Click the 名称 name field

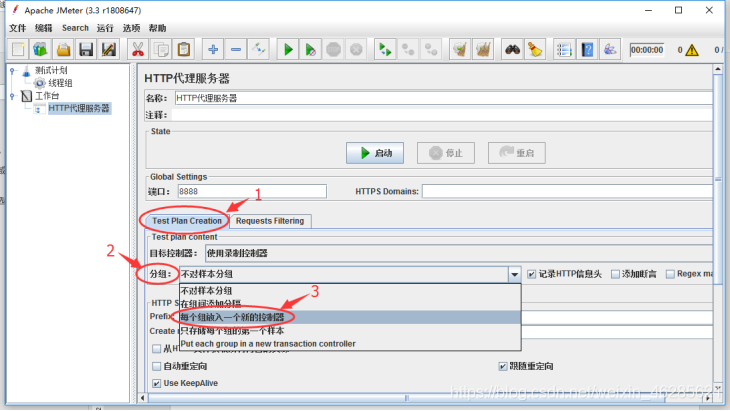point(444,98)
